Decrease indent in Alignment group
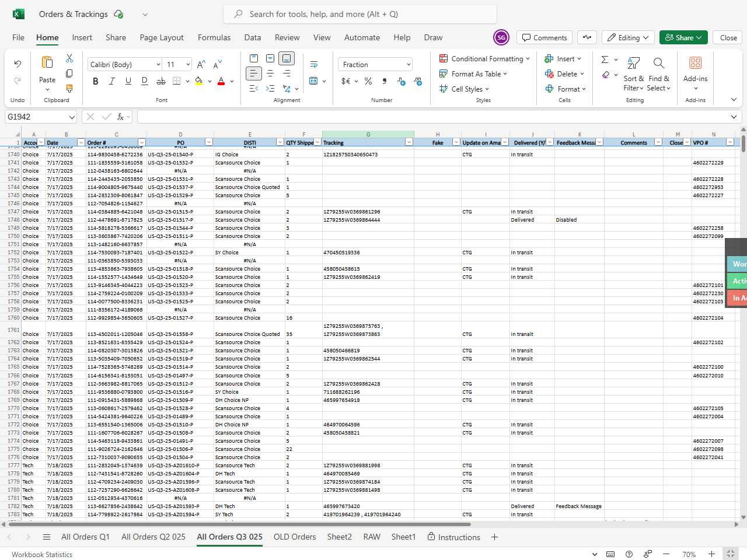 (x=253, y=89)
